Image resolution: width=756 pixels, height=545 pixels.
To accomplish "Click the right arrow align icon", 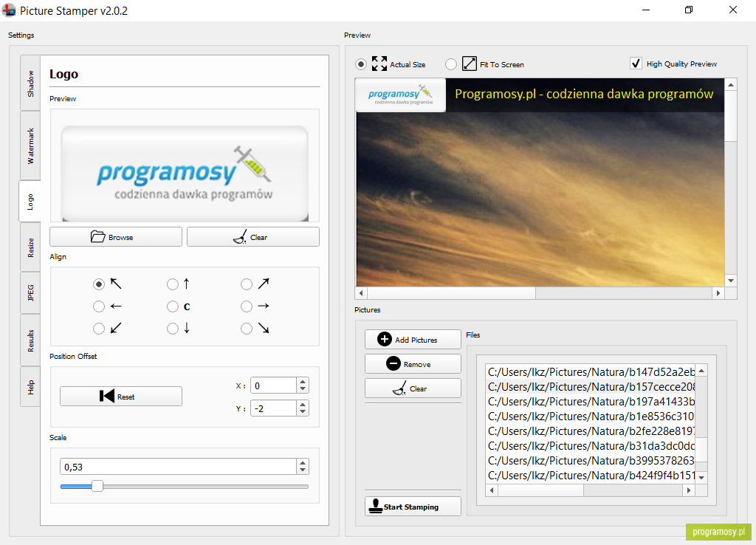I will [x=264, y=306].
